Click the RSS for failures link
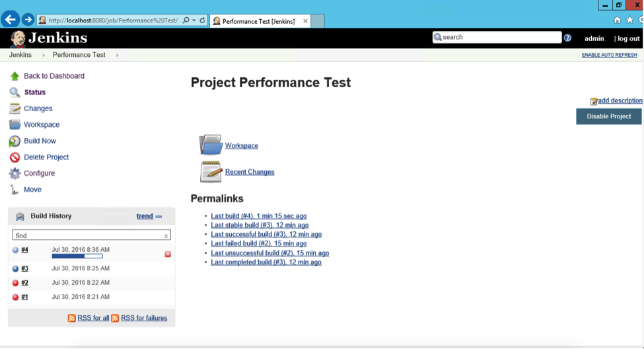 coord(144,318)
